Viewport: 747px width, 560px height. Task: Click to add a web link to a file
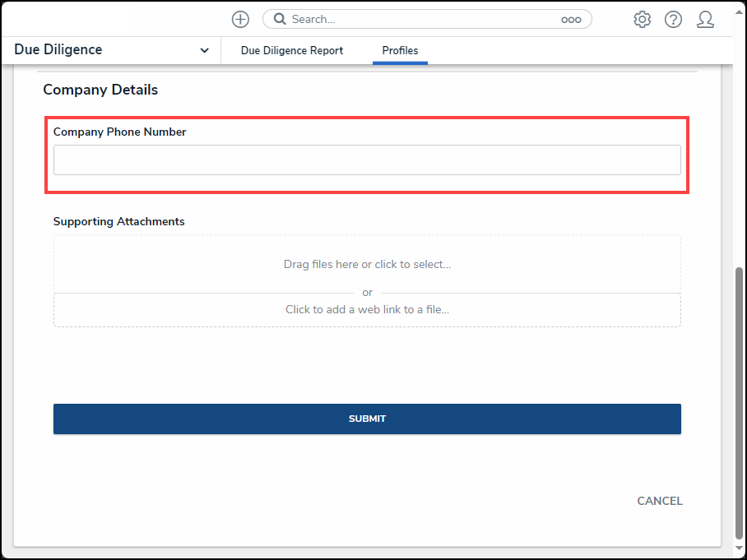(367, 309)
